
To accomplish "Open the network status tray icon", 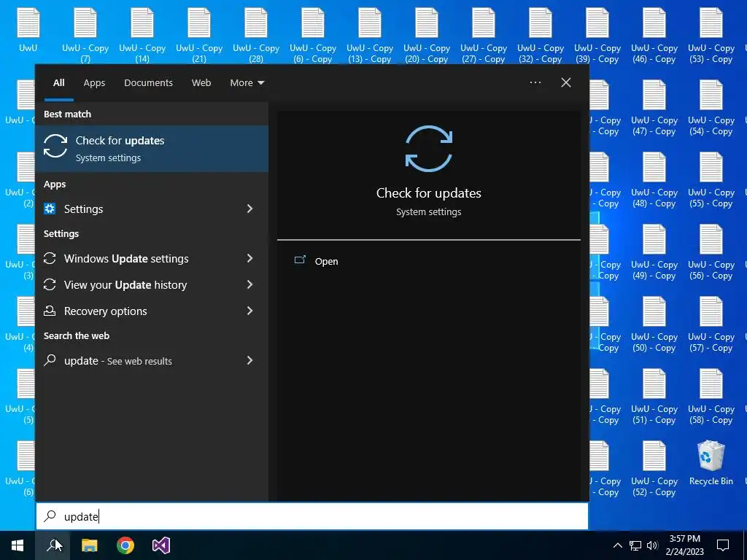I will 635,545.
